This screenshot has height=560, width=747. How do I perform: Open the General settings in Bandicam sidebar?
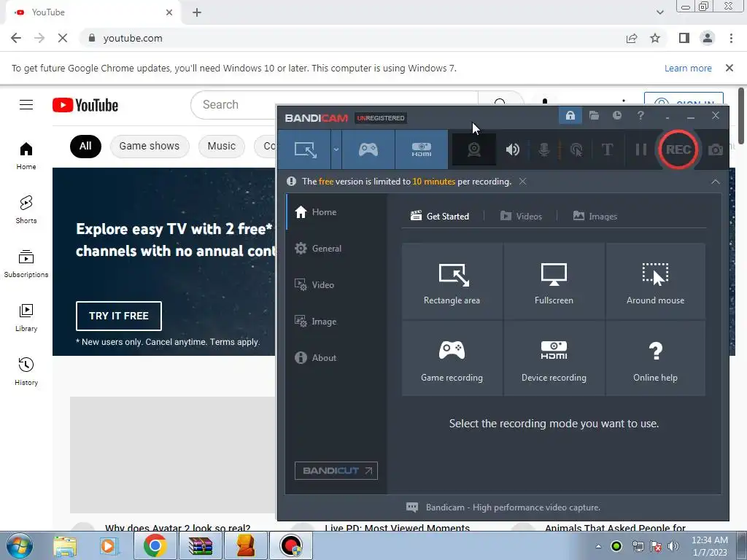(x=336, y=249)
